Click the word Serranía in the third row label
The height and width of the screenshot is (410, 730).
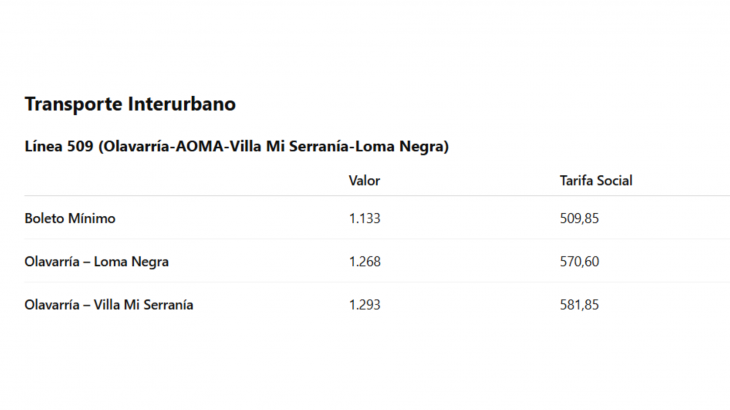tap(168, 305)
